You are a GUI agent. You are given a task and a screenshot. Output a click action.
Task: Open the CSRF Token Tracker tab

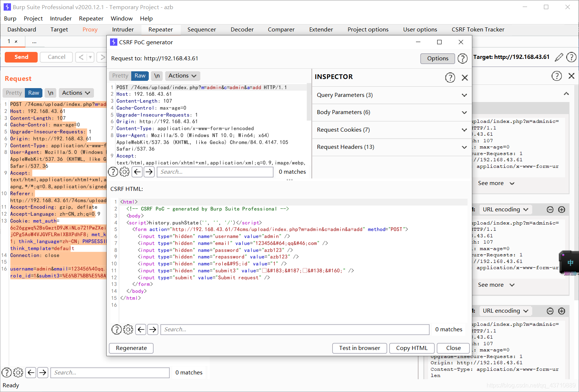point(478,30)
